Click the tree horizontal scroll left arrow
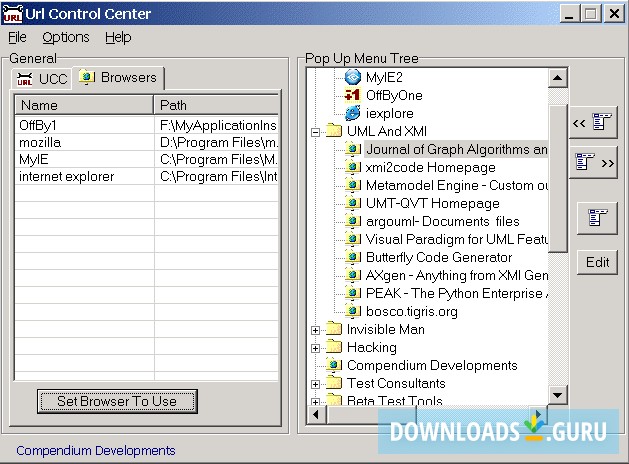The height and width of the screenshot is (464, 629). [x=316, y=414]
